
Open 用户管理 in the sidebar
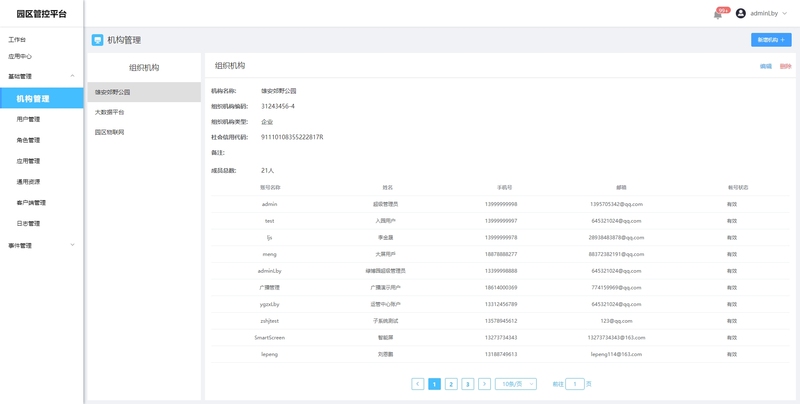[x=29, y=119]
